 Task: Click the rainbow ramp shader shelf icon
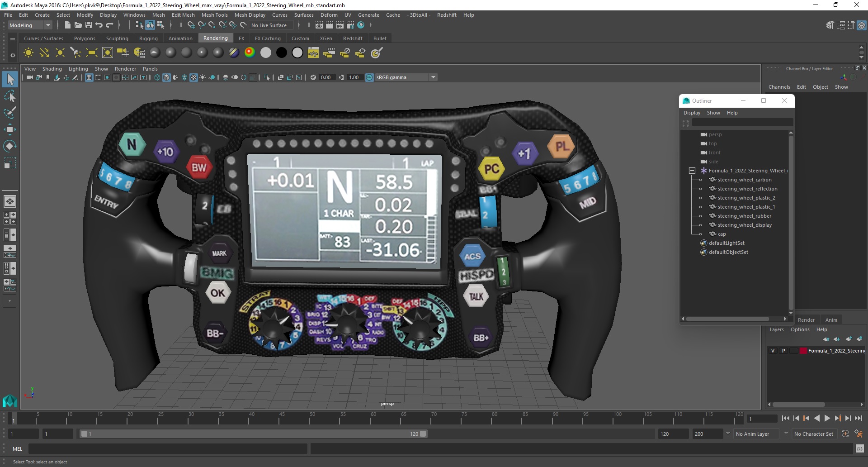coord(250,53)
